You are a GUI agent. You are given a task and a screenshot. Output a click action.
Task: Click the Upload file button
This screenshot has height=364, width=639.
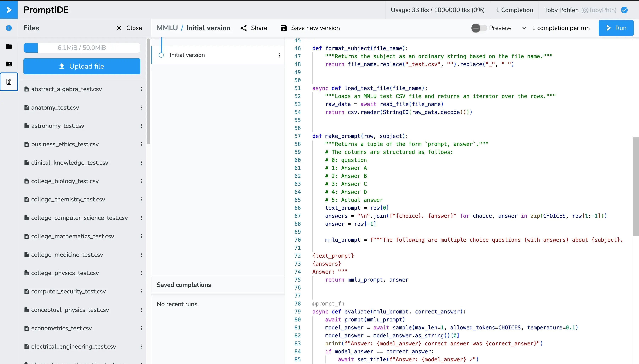(82, 66)
